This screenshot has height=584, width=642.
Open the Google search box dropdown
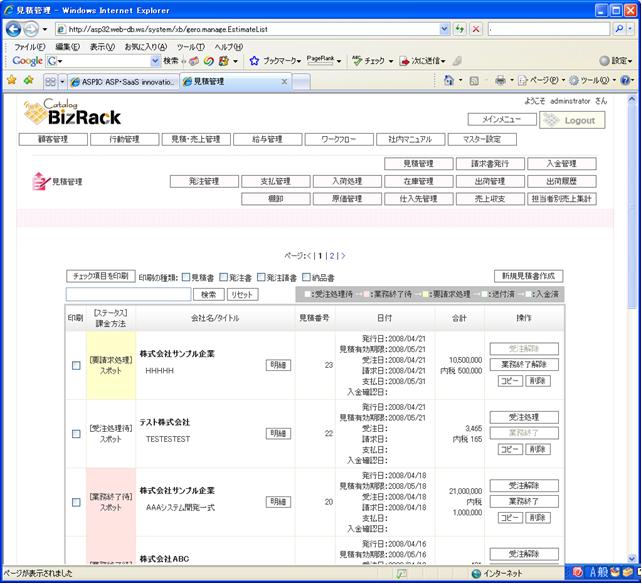[155, 61]
